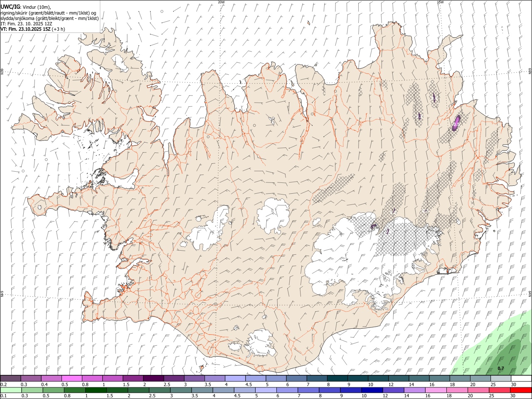Select the slate blue 6 swatch in snow legend

coord(297,378)
